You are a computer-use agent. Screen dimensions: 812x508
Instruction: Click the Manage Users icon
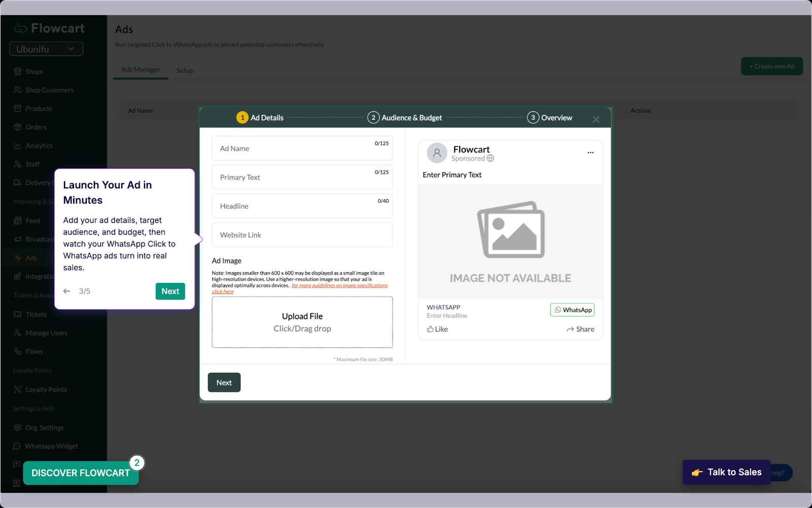[18, 333]
